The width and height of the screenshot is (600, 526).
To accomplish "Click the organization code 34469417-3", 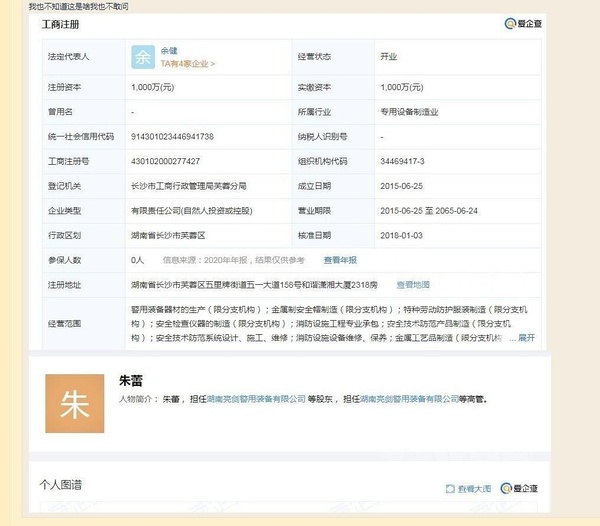I will click(403, 161).
